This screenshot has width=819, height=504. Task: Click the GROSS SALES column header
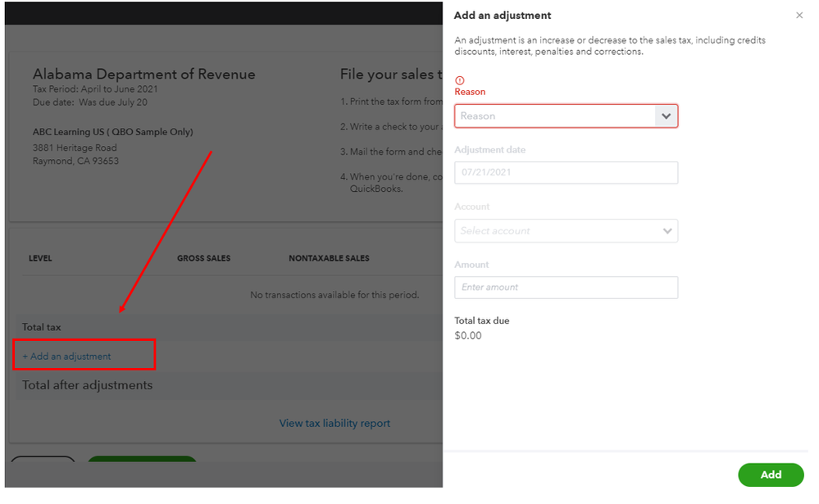(203, 258)
